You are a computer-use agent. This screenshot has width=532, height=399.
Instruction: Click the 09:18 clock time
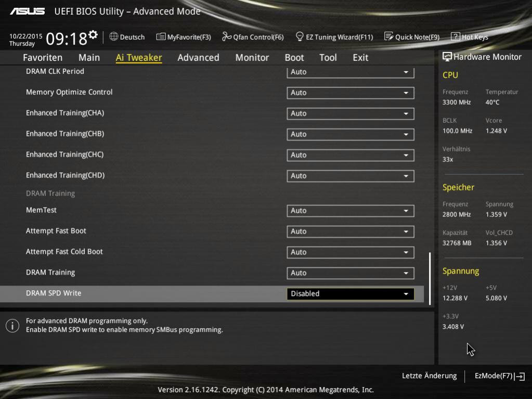(67, 38)
